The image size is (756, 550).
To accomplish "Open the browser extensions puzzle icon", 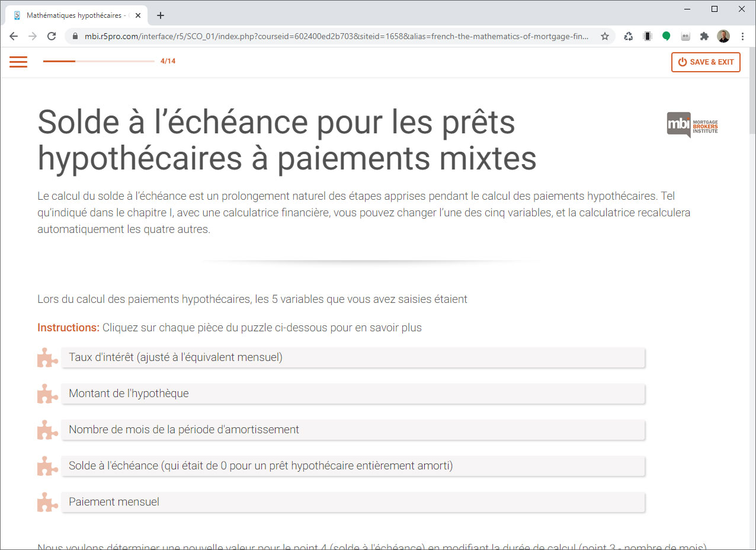I will point(704,36).
